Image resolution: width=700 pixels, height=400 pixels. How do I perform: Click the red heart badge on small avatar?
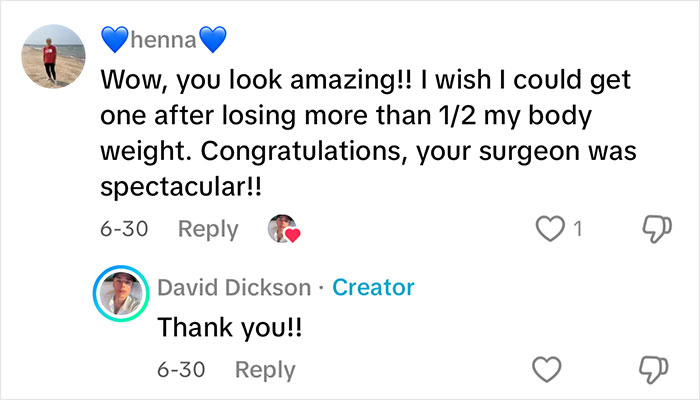tap(293, 235)
